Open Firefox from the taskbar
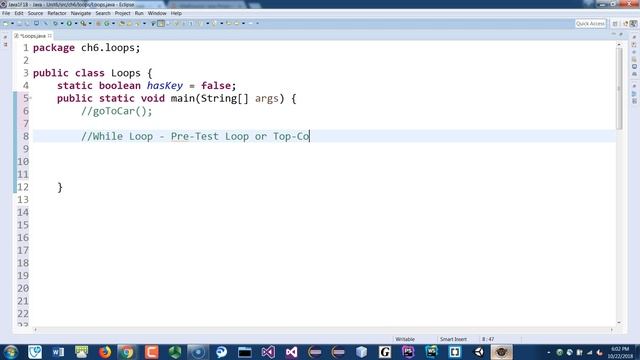The height and width of the screenshot is (360, 640). [104, 352]
